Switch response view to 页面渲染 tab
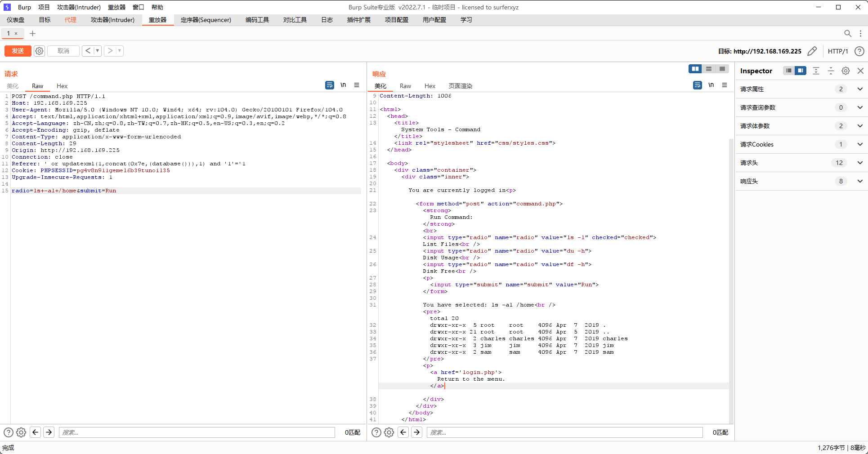This screenshot has height=454, width=868. (461, 86)
